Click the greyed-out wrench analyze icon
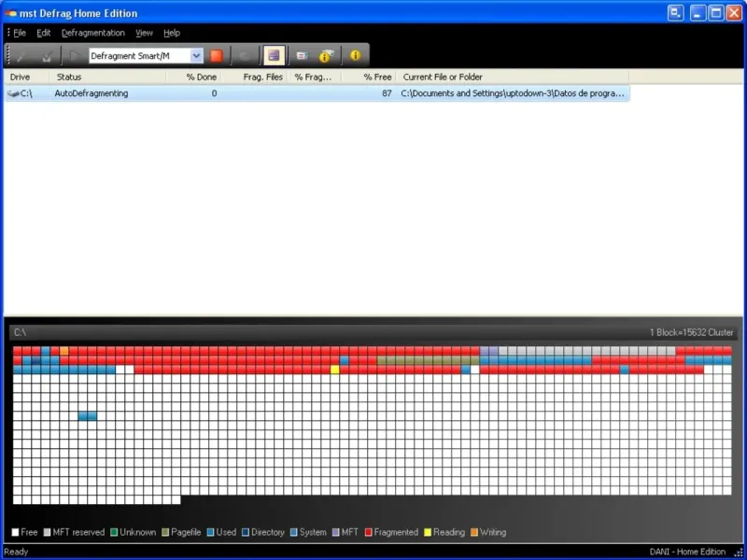The image size is (747, 560). pos(21,56)
